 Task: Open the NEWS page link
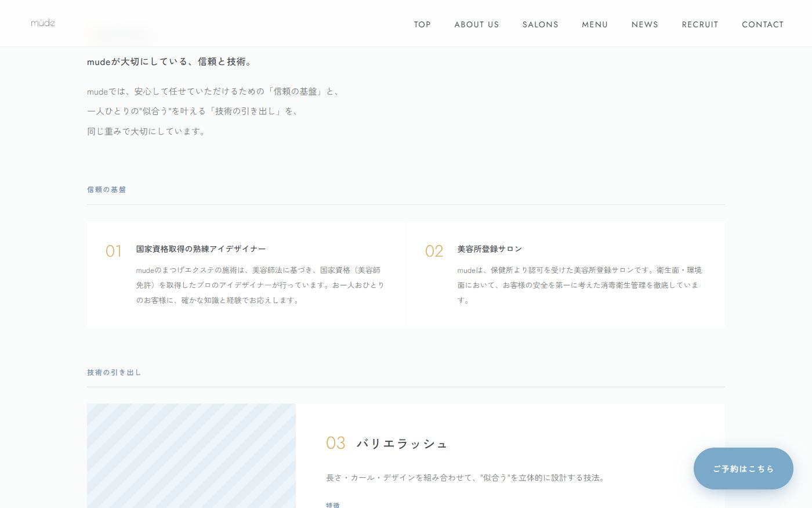coord(645,24)
